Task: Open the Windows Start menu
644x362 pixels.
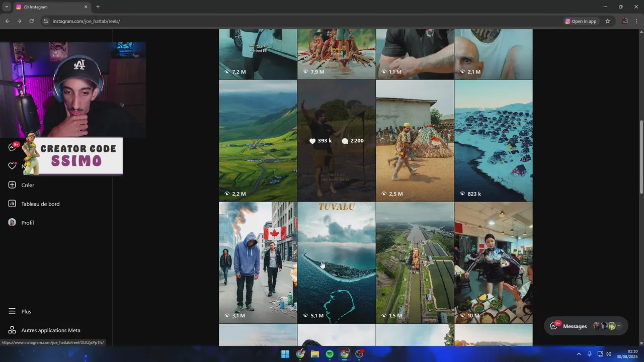Action: coord(285,354)
